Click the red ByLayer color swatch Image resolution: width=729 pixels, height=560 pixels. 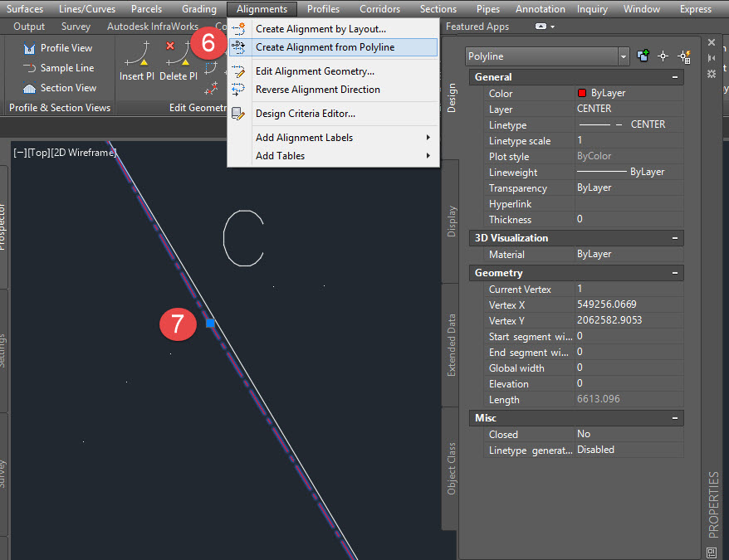pos(581,93)
